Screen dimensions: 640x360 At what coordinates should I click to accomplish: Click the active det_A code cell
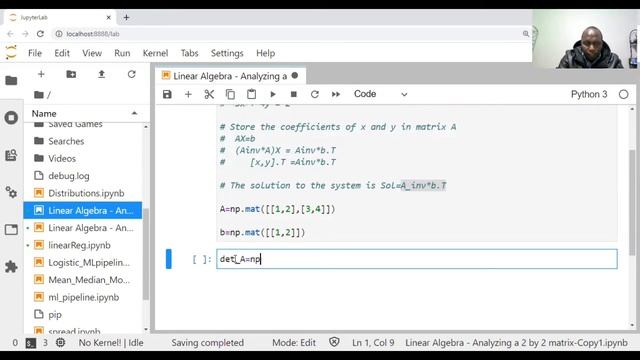click(x=417, y=259)
